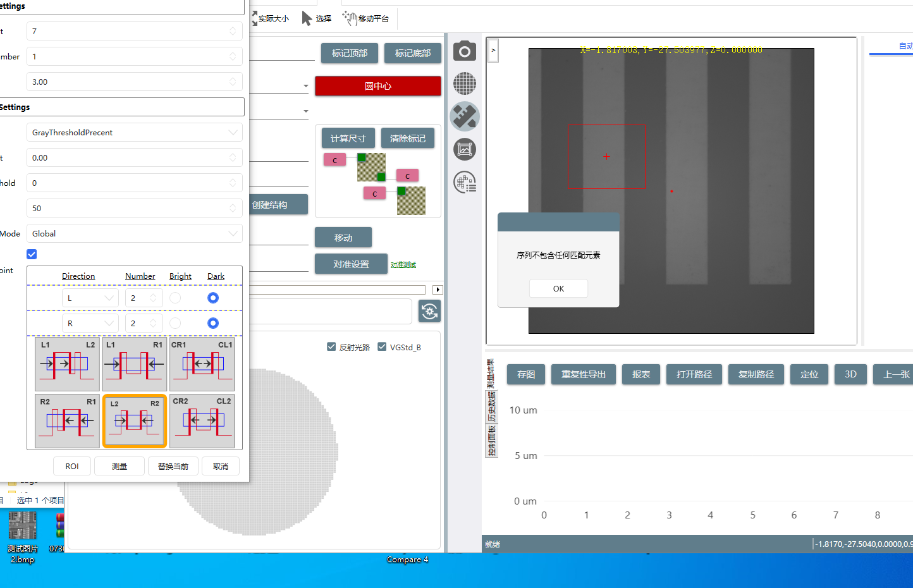
Task: Click the refresh settings gear icon
Action: coord(429,311)
